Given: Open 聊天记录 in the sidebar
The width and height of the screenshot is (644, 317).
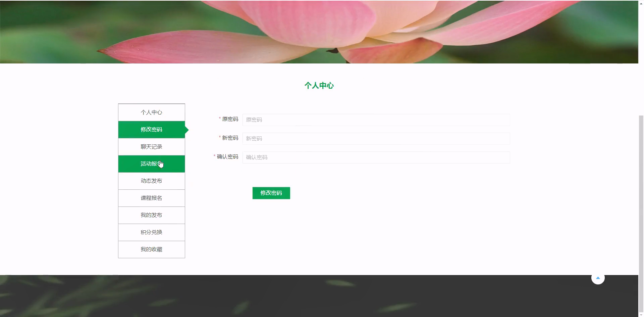Looking at the screenshot, I should (x=151, y=147).
